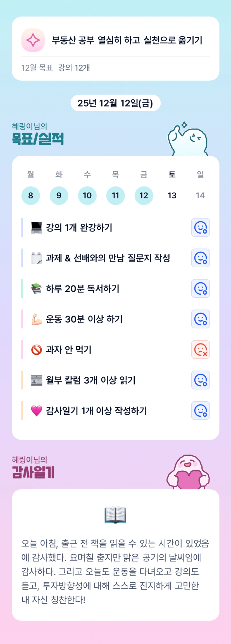Toggle the red failed face for 과자 안 먹기
The height and width of the screenshot is (644, 231).
(200, 350)
